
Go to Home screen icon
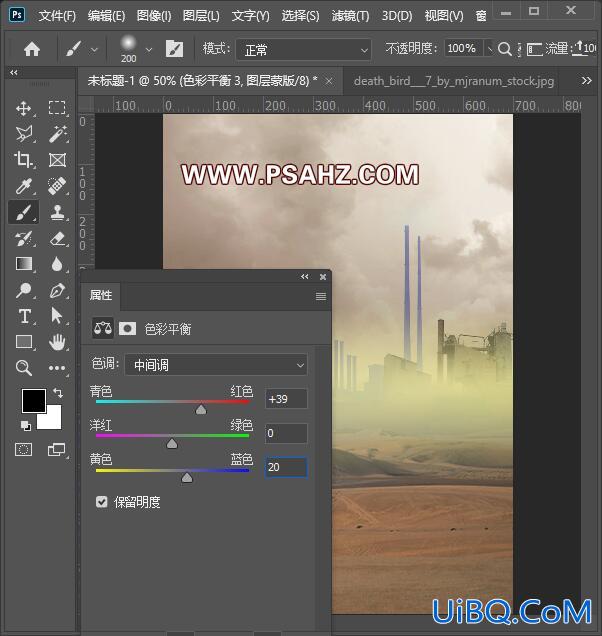pyautogui.click(x=32, y=49)
